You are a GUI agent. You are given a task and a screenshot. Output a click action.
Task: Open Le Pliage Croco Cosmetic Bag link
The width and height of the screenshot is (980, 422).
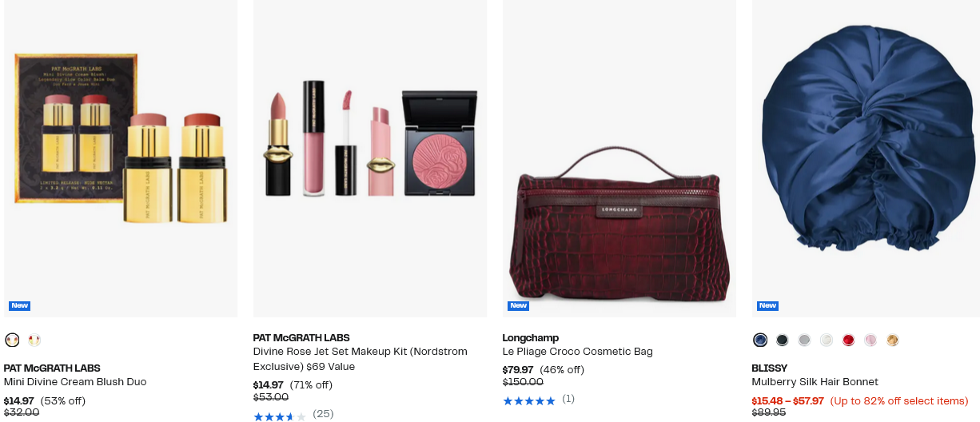(578, 352)
